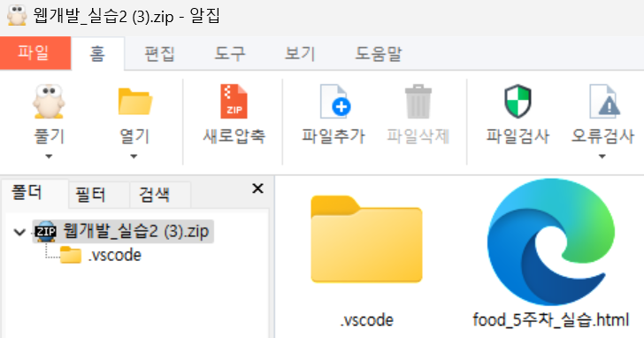Switch to the 홈 ribbon tab
644x338 pixels.
pos(97,53)
